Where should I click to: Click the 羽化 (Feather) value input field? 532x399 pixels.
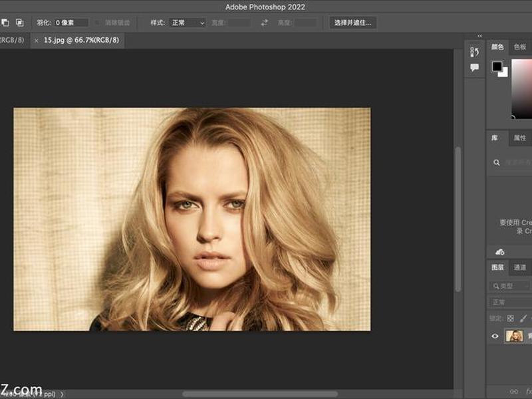72,23
